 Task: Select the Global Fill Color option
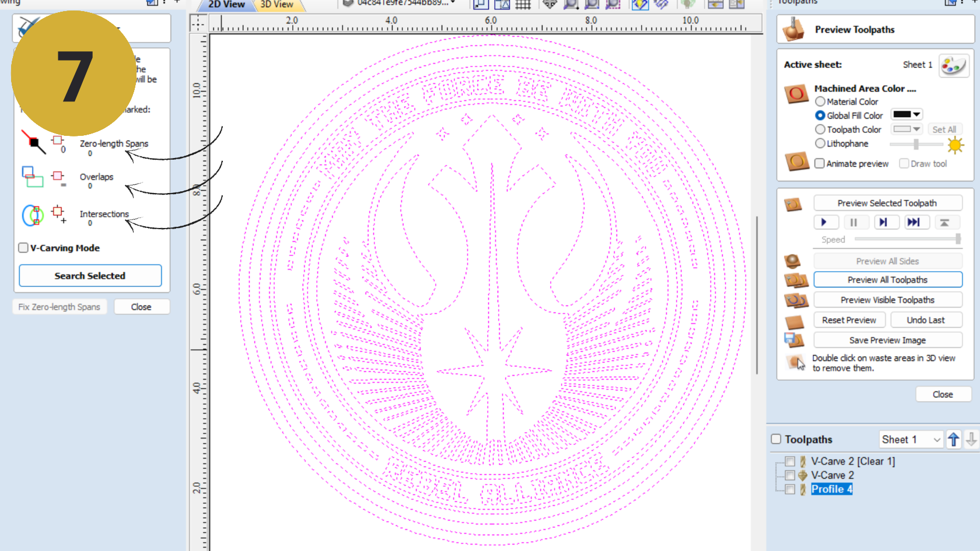(x=820, y=115)
